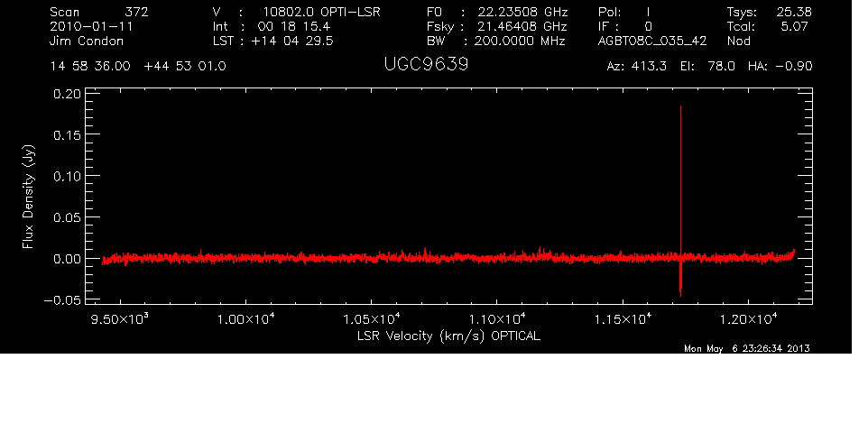Click the polarization value Pol: I

[624, 12]
